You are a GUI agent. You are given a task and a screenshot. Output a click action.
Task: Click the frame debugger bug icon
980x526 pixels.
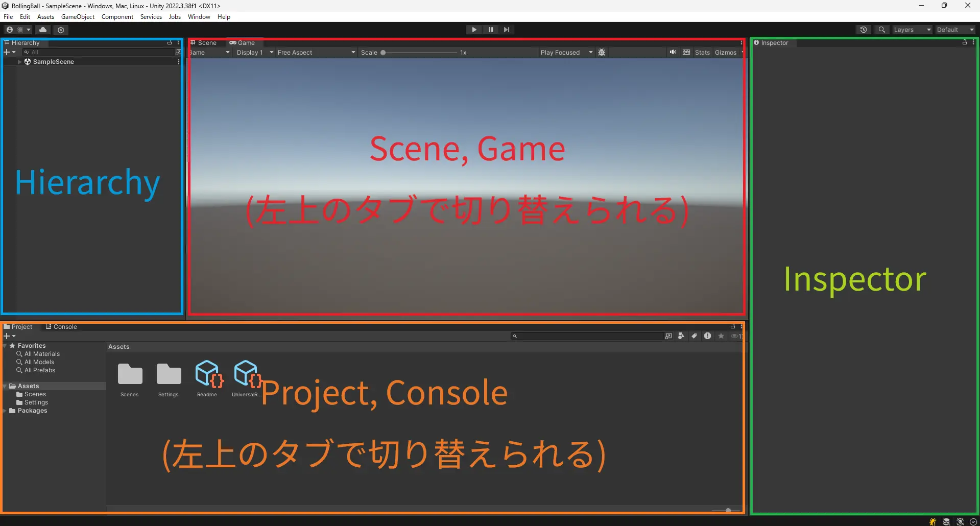pyautogui.click(x=602, y=52)
